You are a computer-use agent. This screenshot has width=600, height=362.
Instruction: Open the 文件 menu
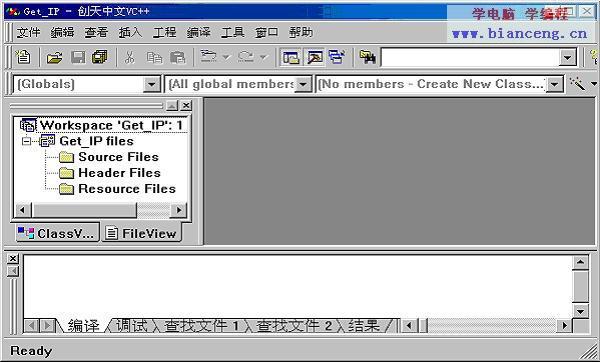coord(28,33)
